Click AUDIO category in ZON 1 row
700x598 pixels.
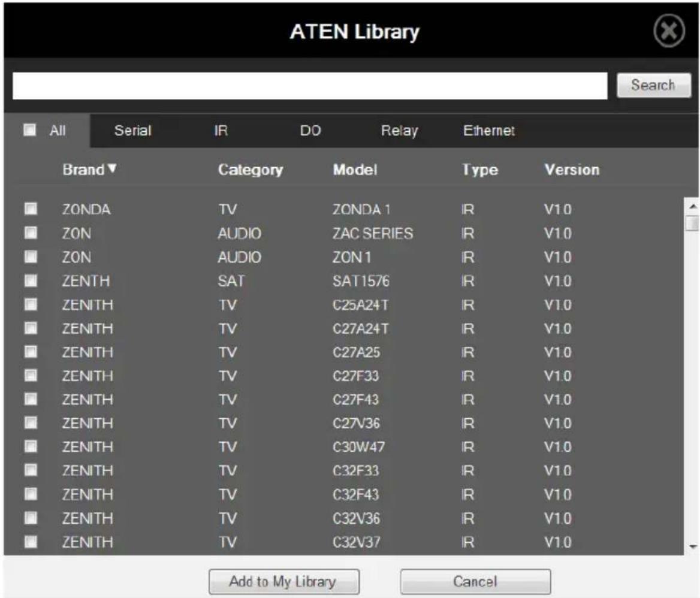[x=239, y=258]
